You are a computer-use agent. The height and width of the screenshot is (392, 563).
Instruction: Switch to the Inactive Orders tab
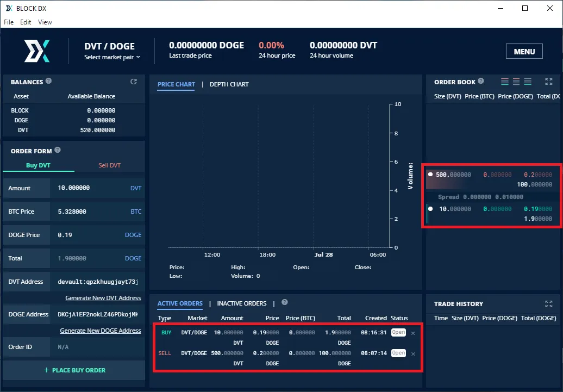[242, 303]
